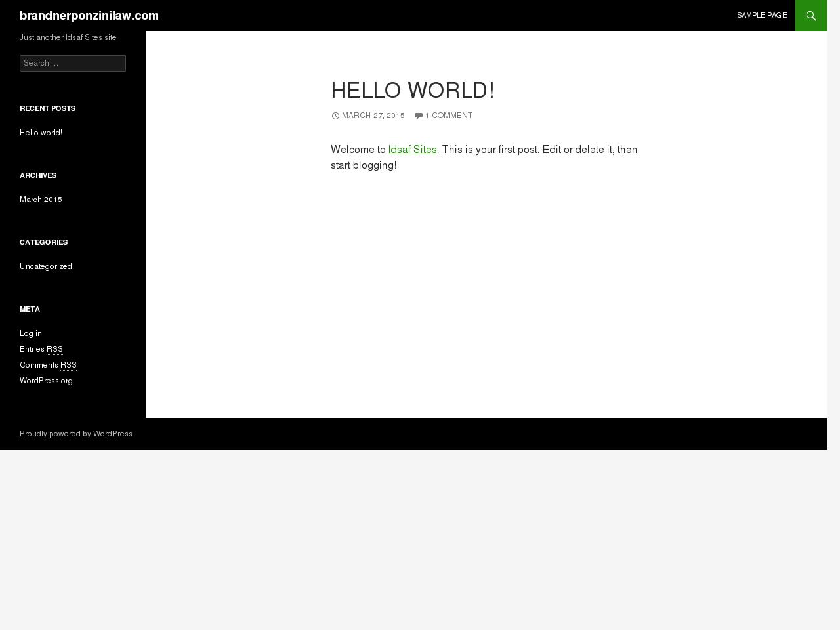Image resolution: width=840 pixels, height=630 pixels.
Task: Open the 1 Comment link
Action: pyautogui.click(x=449, y=115)
